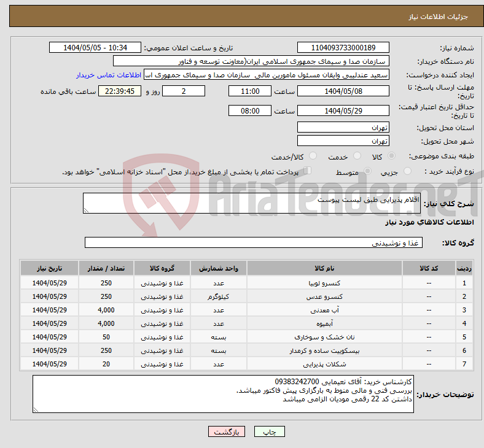Toggle the اسناد خزانه اسلامی payment checkbox
This screenshot has height=448, width=484.
pyautogui.click(x=308, y=171)
